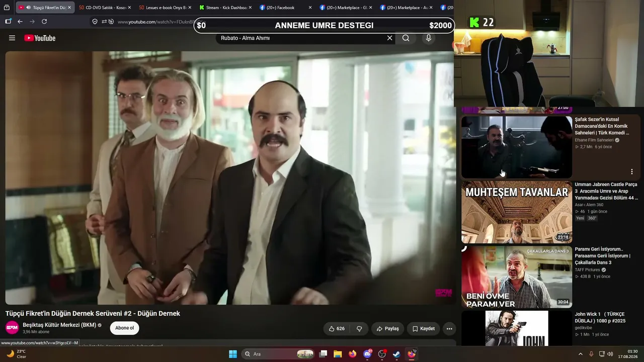Close the CD-DVD Satılık tab

129,8
